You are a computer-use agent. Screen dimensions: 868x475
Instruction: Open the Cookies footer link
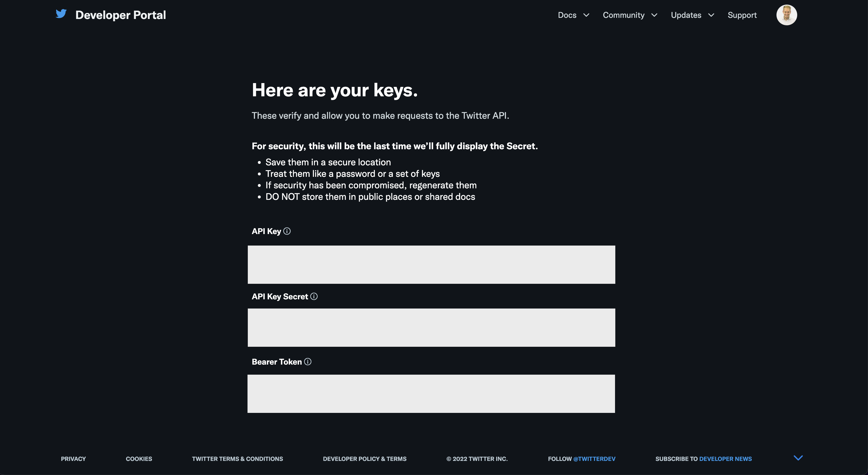pos(139,459)
